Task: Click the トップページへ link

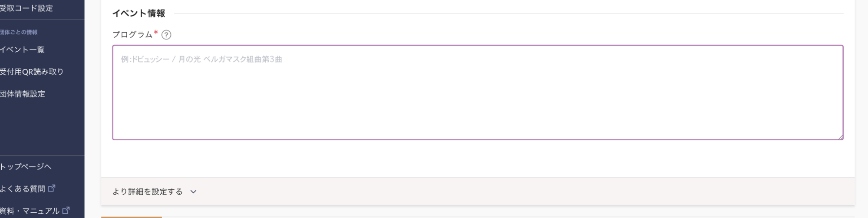Action: point(26,167)
